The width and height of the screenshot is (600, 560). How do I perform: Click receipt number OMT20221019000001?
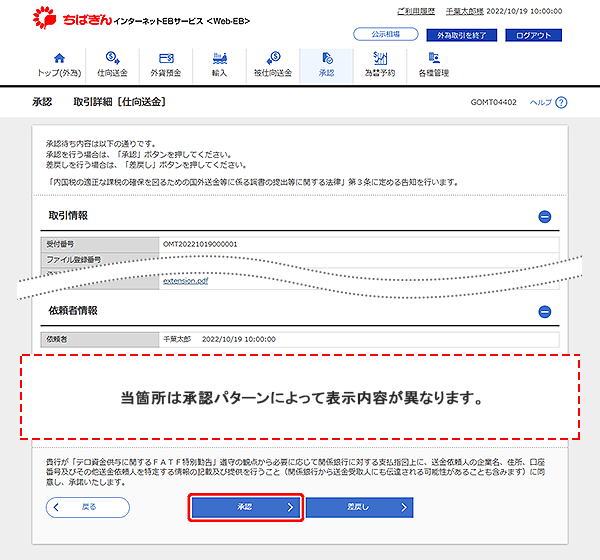click(200, 244)
